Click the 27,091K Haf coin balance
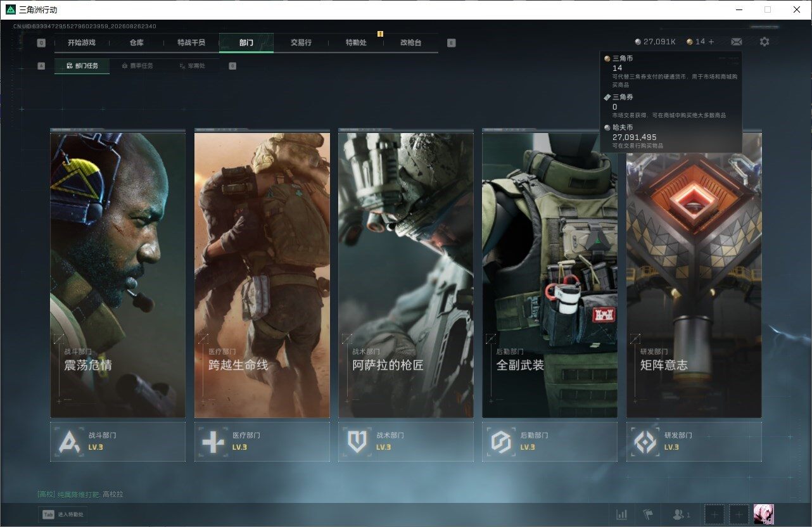The height and width of the screenshot is (527, 812). click(x=656, y=42)
